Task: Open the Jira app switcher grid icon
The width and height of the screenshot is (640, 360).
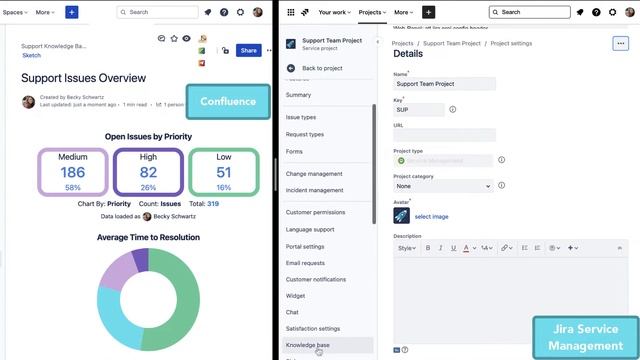Action: pos(291,12)
